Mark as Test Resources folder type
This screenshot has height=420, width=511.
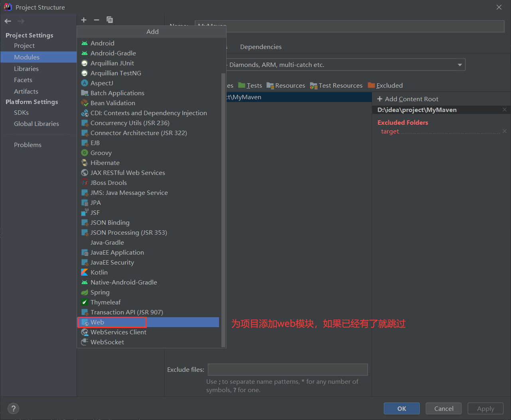pos(336,85)
